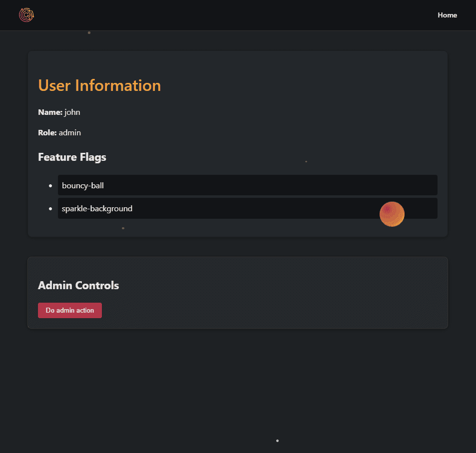Click the Feature Flags section header

coord(72,157)
